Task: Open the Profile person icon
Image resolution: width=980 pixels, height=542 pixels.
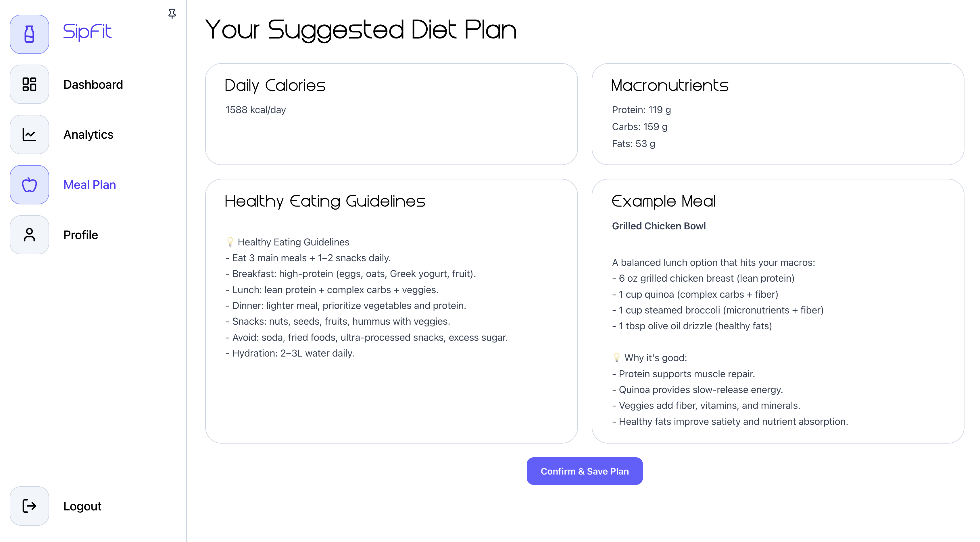Action: pos(29,235)
